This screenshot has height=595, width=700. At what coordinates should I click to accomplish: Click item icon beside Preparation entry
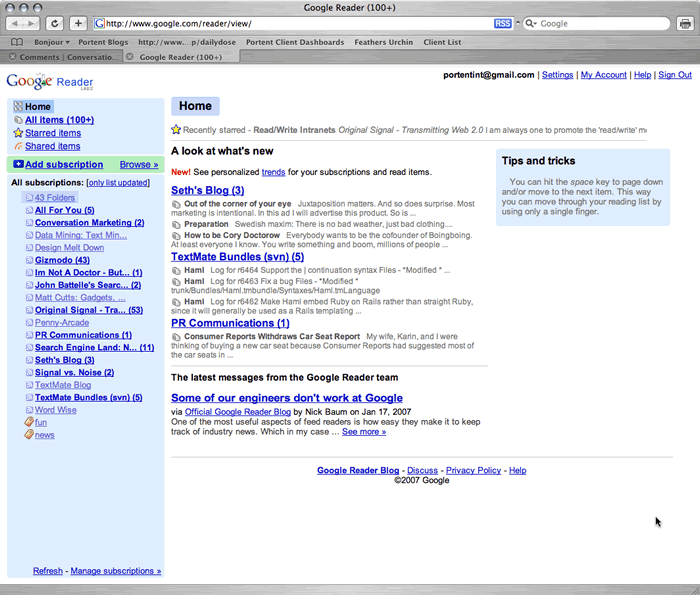[176, 225]
